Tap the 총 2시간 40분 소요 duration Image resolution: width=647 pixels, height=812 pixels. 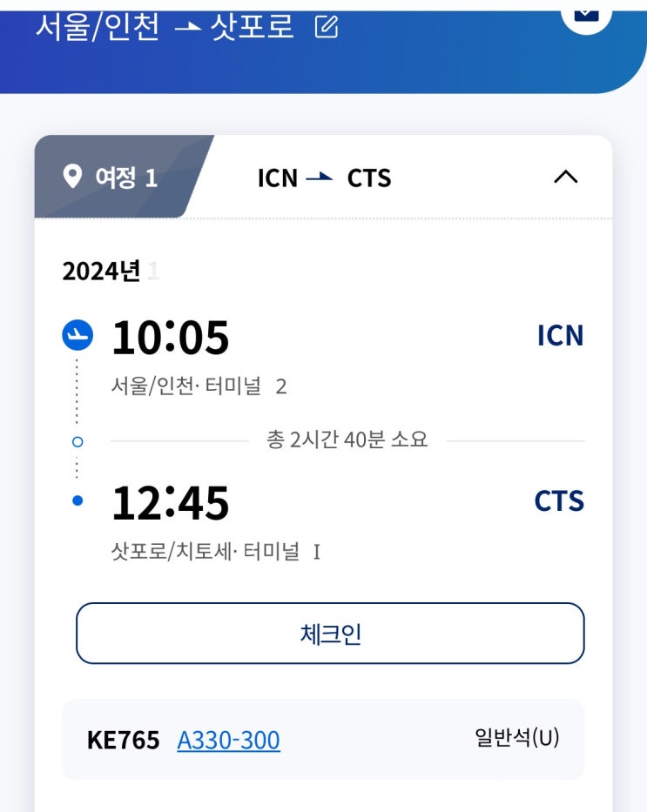[x=347, y=440]
